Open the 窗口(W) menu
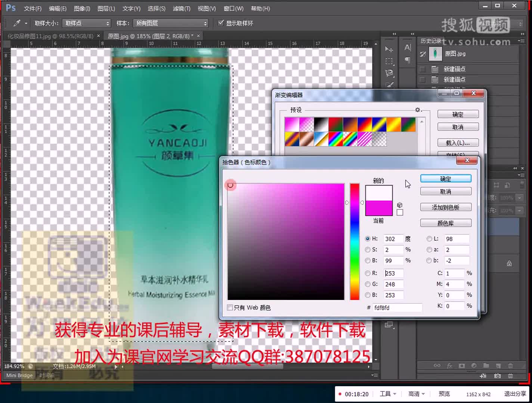This screenshot has height=403, width=532. (x=233, y=8)
